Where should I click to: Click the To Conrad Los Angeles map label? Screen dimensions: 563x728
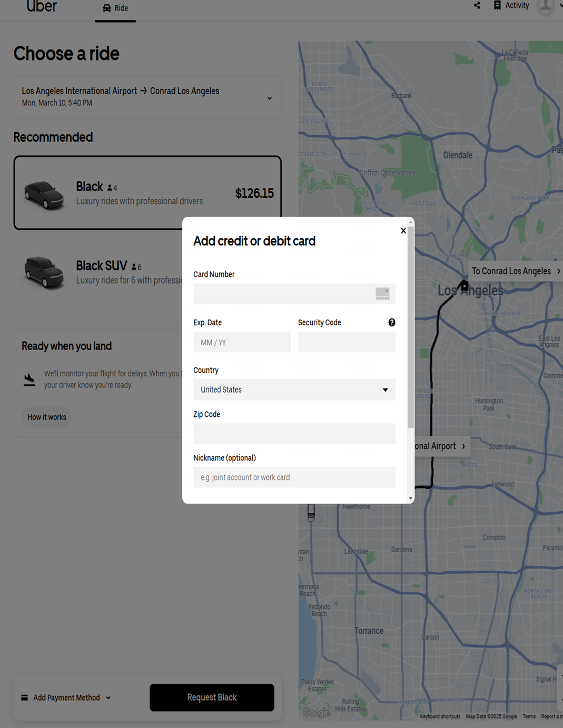(516, 271)
